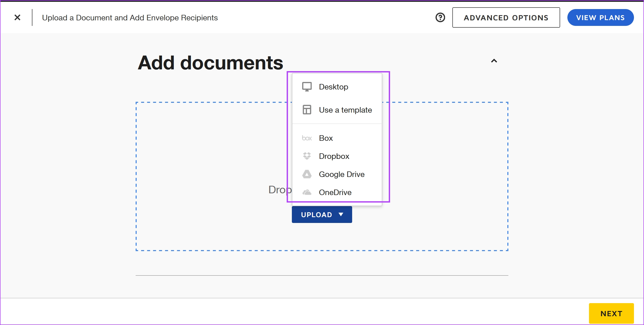Click the Add documents heading
This screenshot has width=644, height=325.
tap(210, 63)
